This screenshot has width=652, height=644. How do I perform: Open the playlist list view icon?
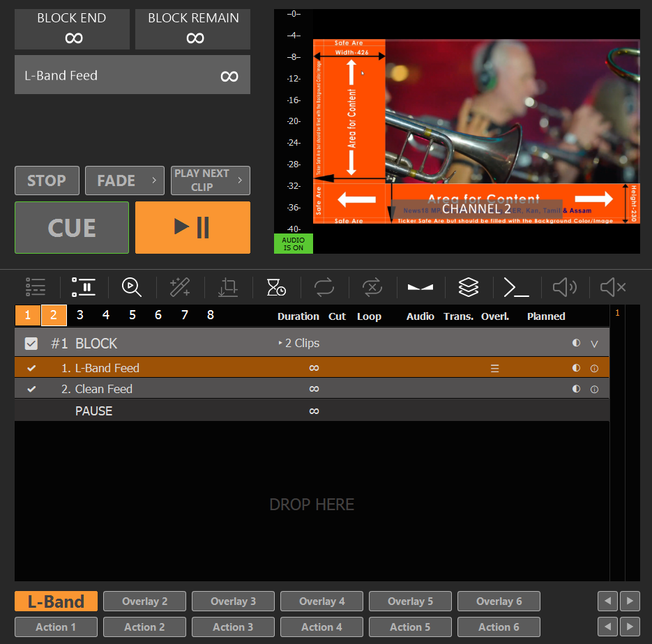point(36,287)
